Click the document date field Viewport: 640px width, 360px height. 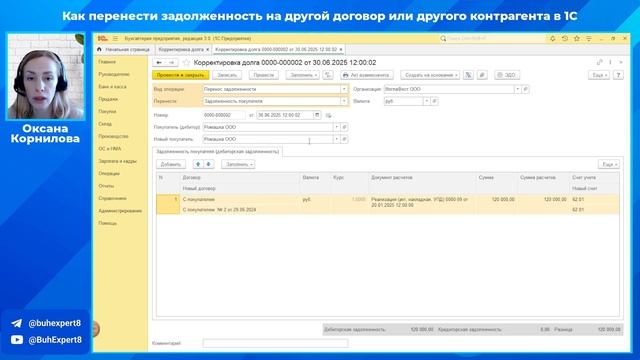coord(285,115)
